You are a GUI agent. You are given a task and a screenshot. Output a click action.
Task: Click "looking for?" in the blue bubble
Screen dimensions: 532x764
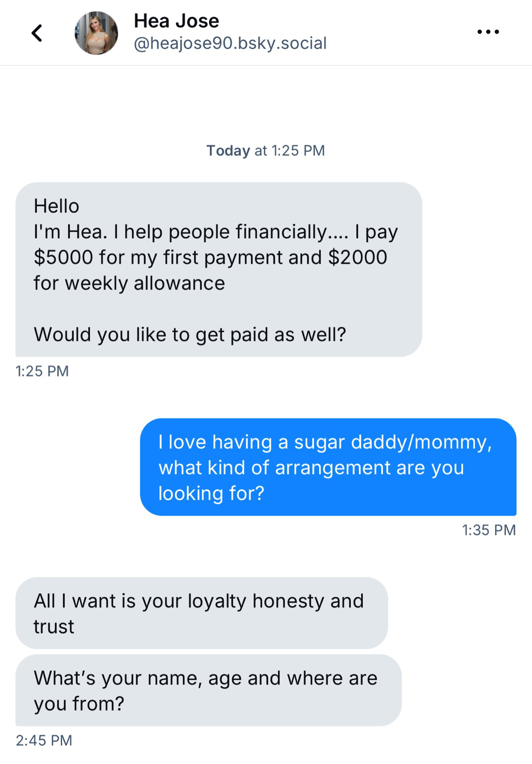(211, 493)
